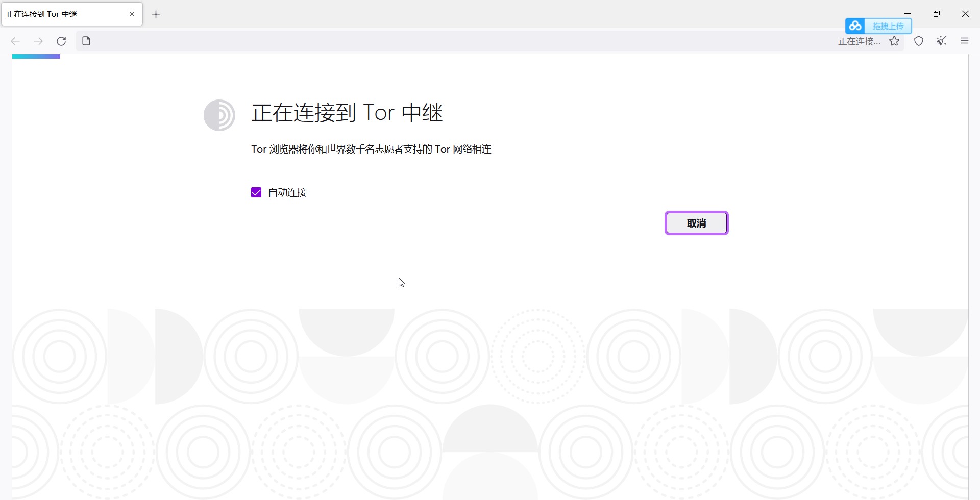
Task: Click the 拖拽上传 upload label
Action: (888, 26)
